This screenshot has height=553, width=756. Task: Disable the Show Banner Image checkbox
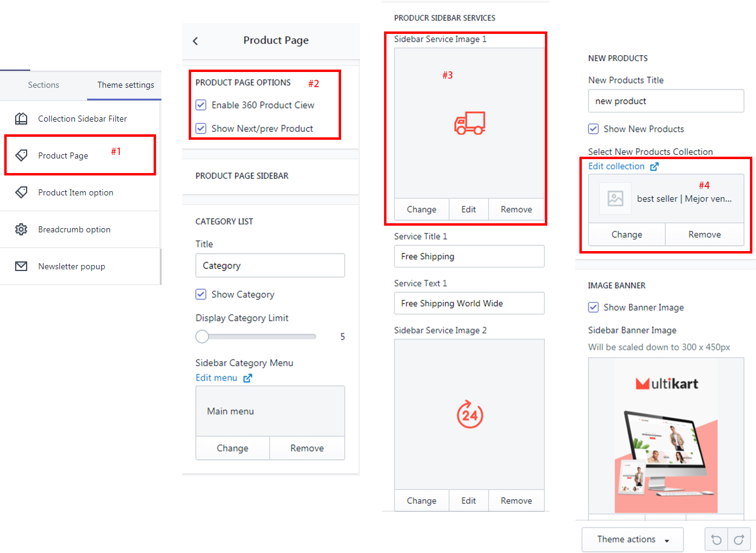click(x=594, y=307)
